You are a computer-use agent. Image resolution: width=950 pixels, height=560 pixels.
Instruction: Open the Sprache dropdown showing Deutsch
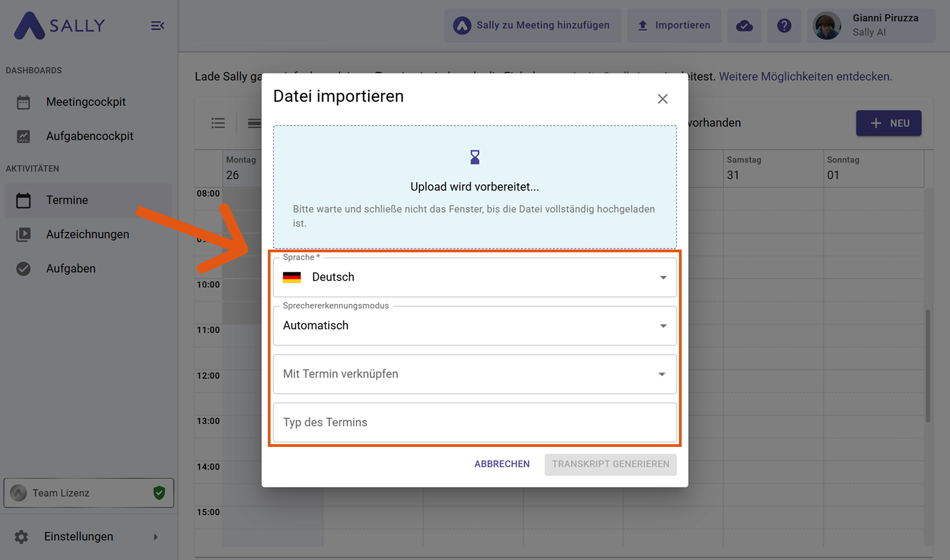click(x=474, y=277)
